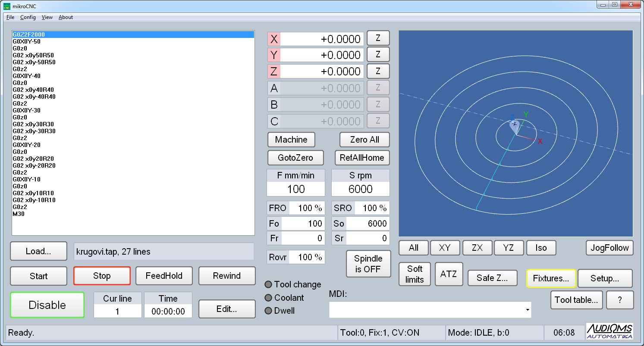This screenshot has width=644, height=346.
Task: Click the Dwell indicator
Action: click(268, 311)
